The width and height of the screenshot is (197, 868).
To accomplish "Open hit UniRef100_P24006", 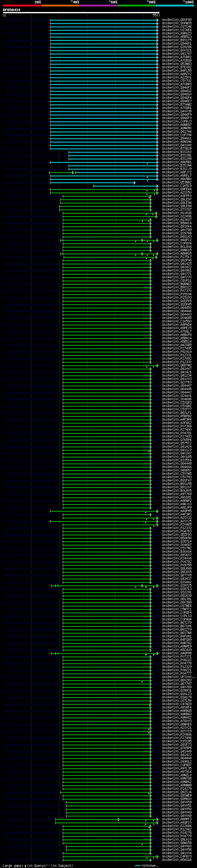I will point(177,558).
